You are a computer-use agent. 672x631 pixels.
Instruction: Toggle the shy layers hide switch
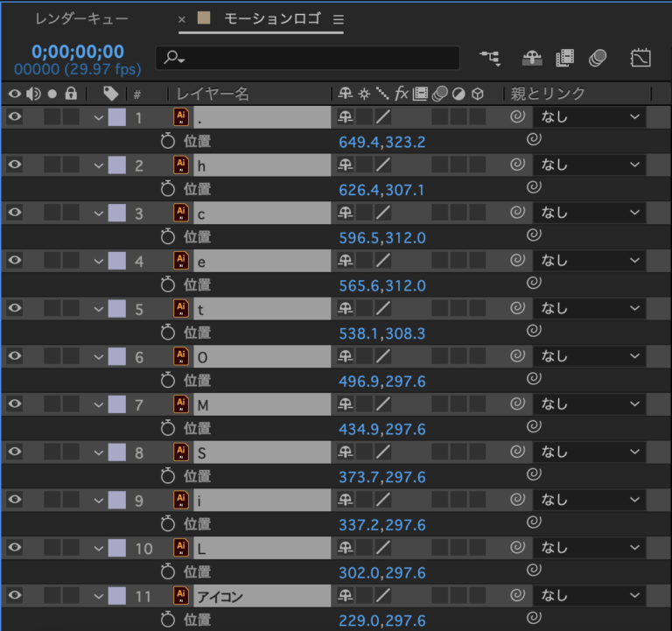point(532,58)
